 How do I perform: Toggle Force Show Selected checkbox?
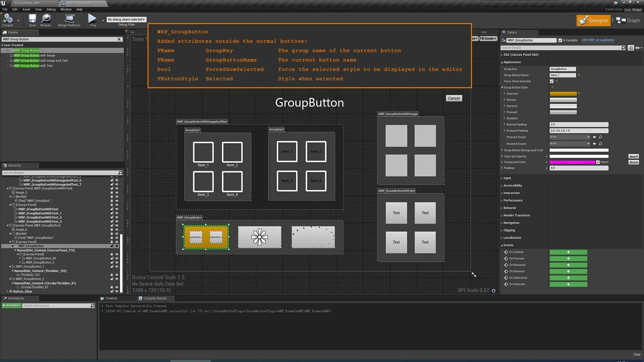tap(552, 81)
